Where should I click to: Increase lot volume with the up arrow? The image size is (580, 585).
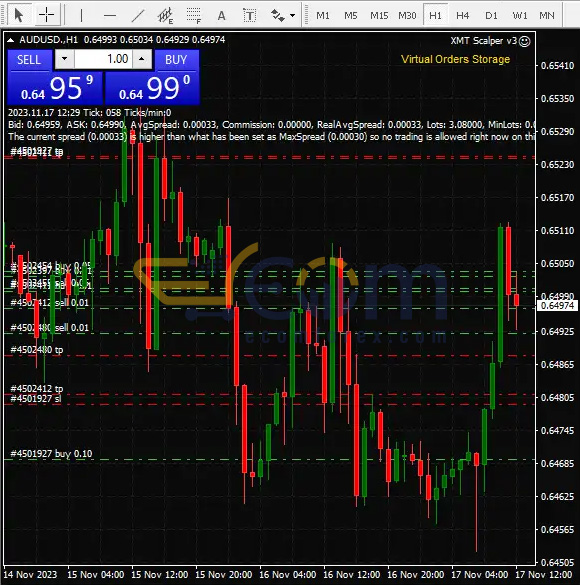point(142,59)
